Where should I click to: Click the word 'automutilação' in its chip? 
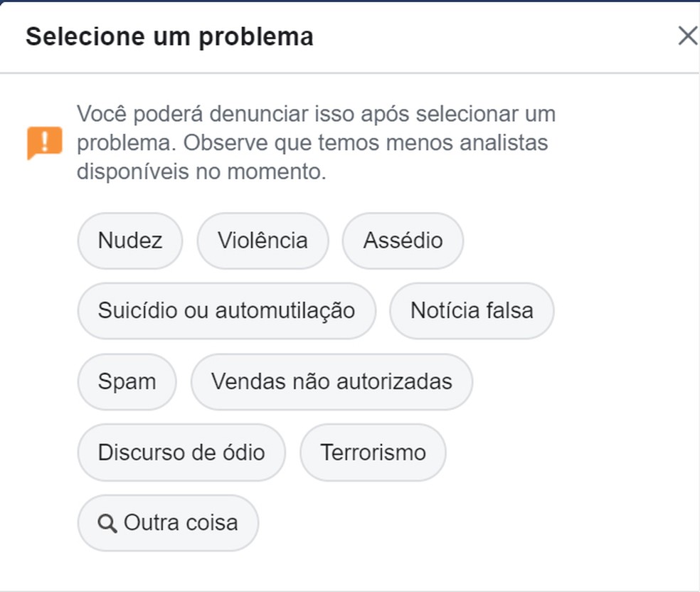(x=285, y=311)
